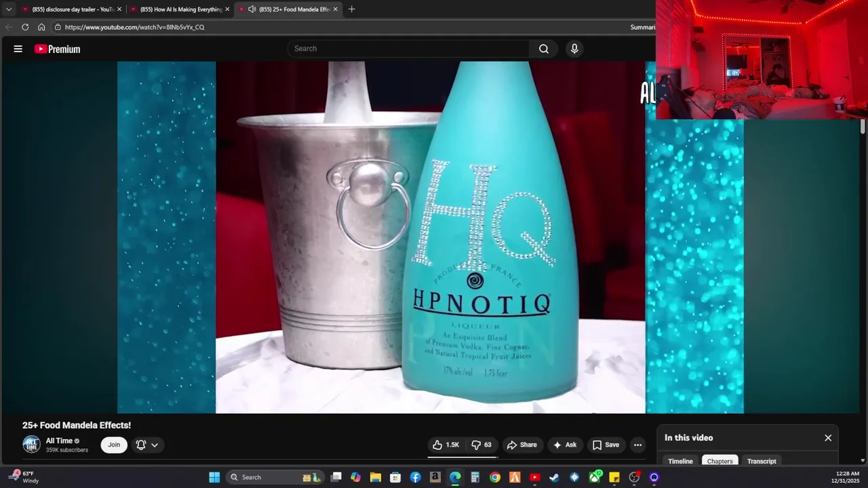
Task: Click the page vertical scrollbar thumb
Action: click(x=863, y=127)
